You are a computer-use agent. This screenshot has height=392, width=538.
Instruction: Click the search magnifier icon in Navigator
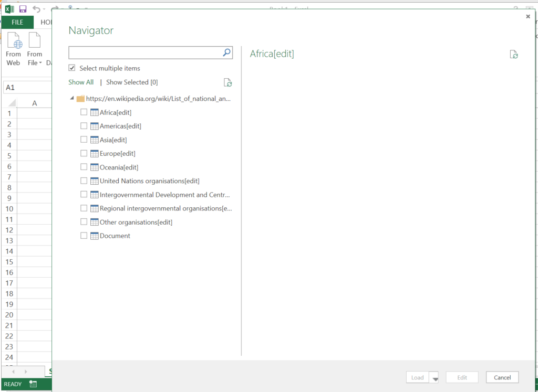[x=226, y=52]
